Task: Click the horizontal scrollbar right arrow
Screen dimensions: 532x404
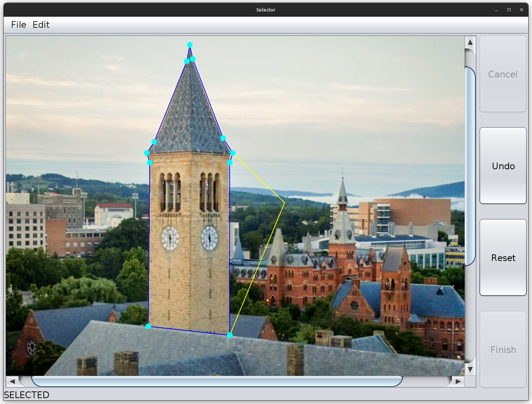Action: [x=458, y=381]
